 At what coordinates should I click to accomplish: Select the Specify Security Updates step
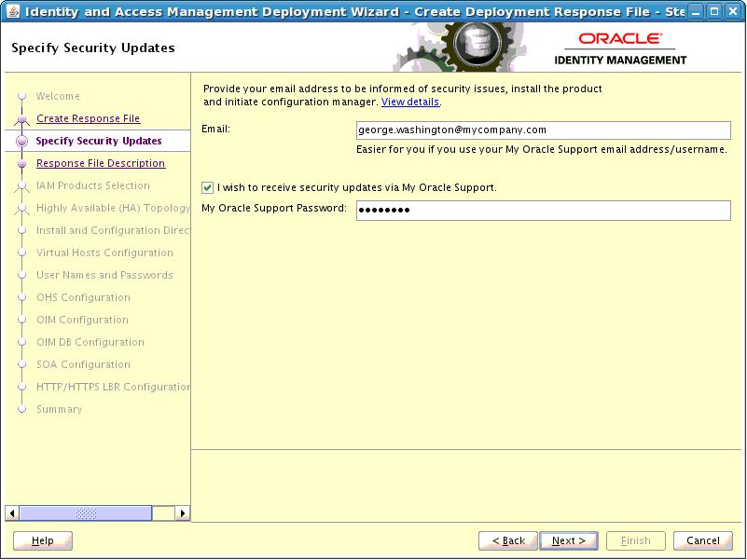point(99,141)
